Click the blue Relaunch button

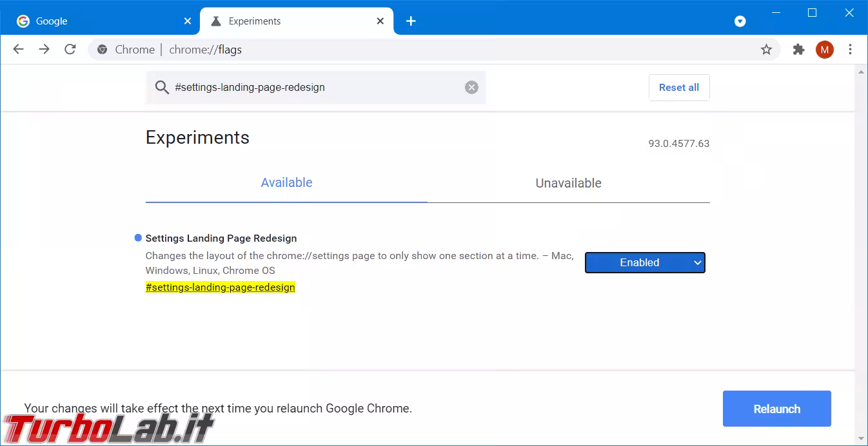click(776, 409)
